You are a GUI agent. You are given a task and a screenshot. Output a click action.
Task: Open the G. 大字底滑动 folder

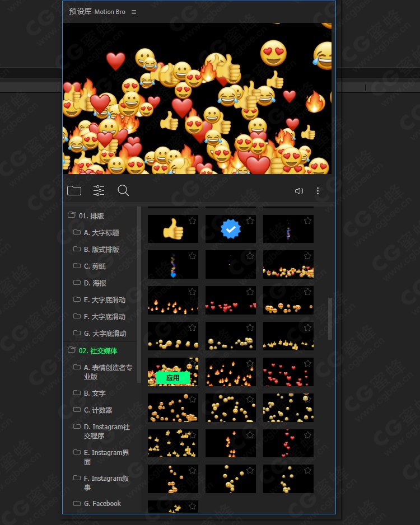coord(100,333)
